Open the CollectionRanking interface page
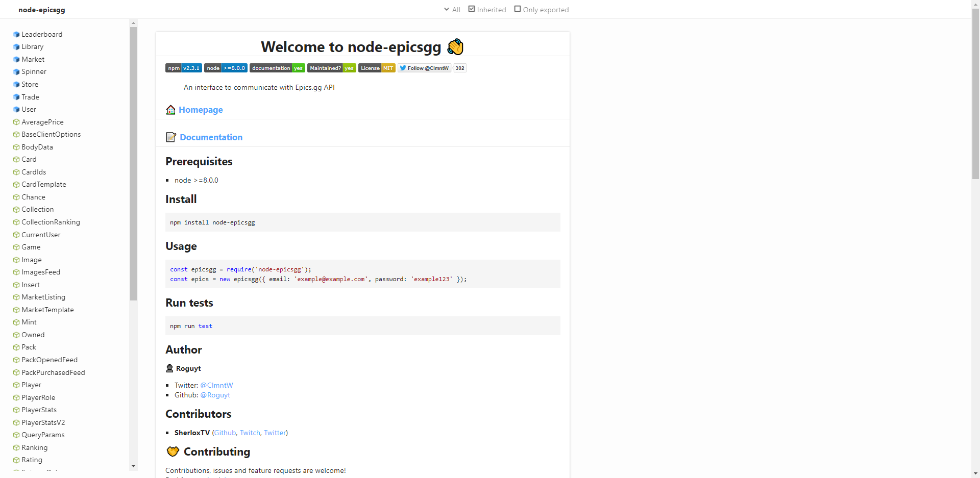Image resolution: width=980 pixels, height=478 pixels. pos(51,222)
